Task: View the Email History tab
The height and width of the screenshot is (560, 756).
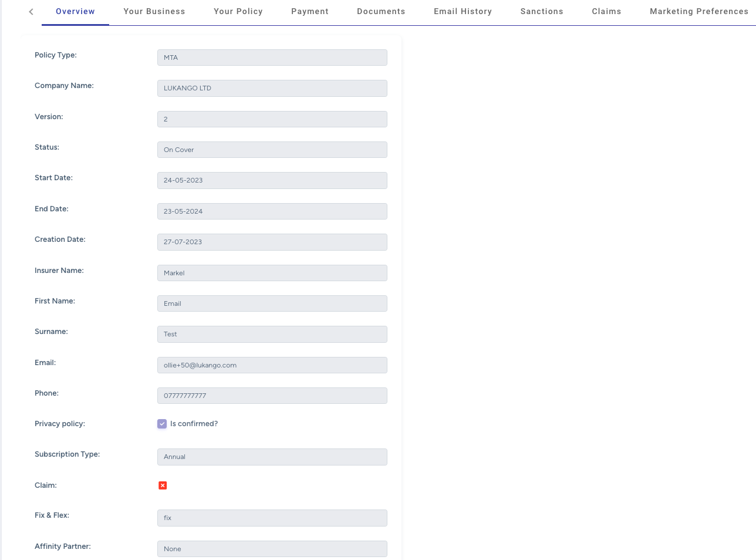Action: coord(463,11)
